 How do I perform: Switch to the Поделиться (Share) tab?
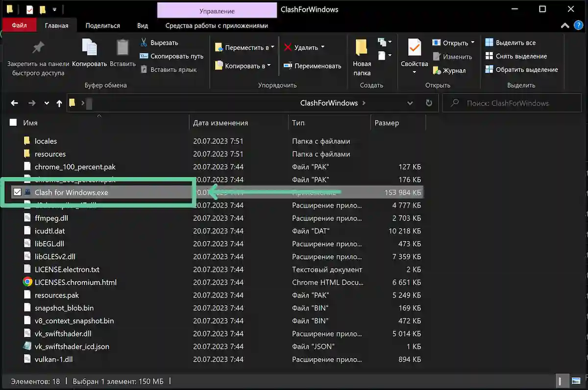pos(102,25)
